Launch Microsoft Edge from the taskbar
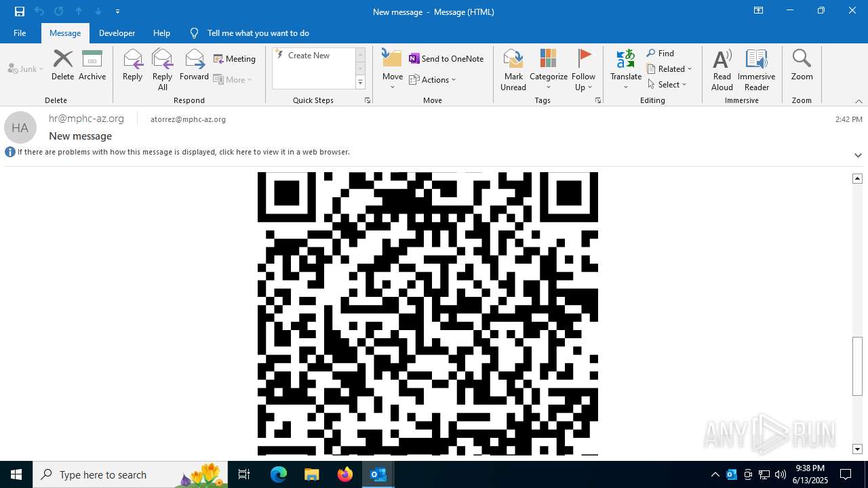868x488 pixels. 279,474
